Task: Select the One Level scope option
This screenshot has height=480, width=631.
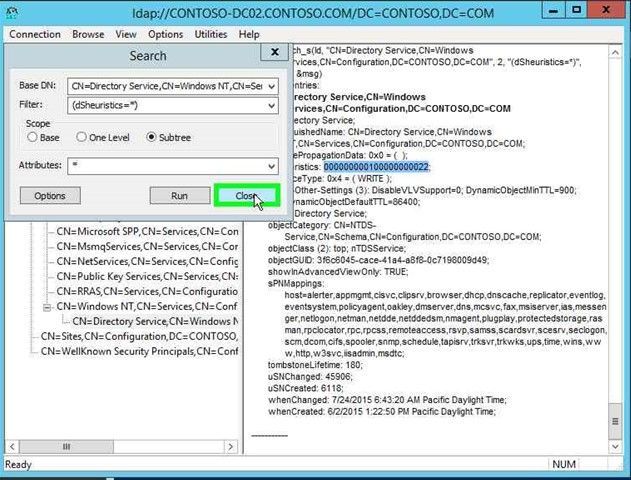Action: 81,137
